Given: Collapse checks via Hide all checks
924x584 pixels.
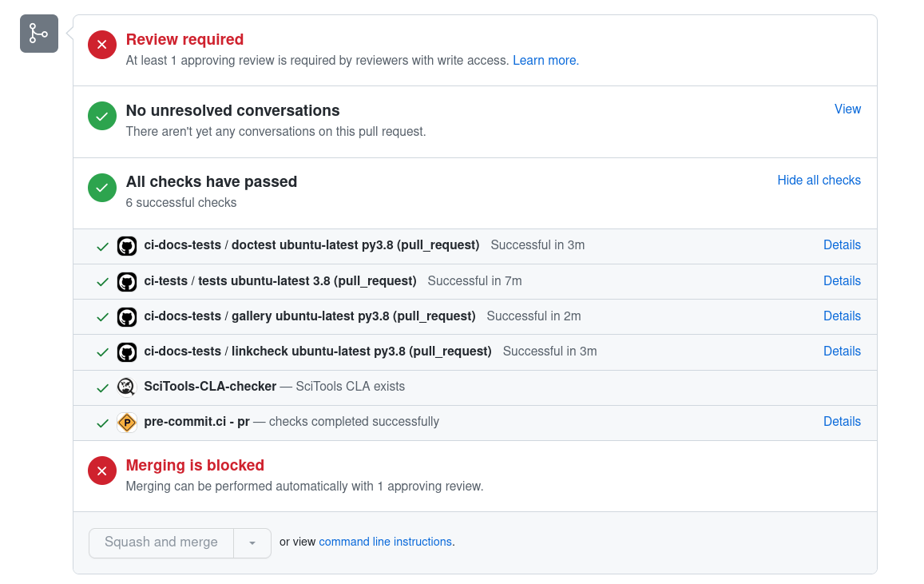Looking at the screenshot, I should [819, 180].
